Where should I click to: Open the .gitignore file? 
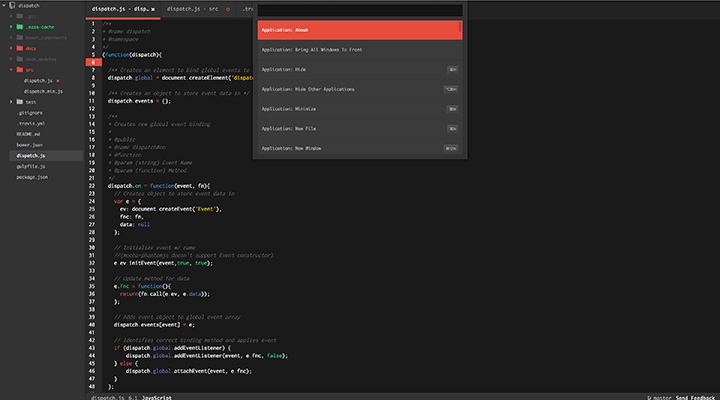pos(29,113)
